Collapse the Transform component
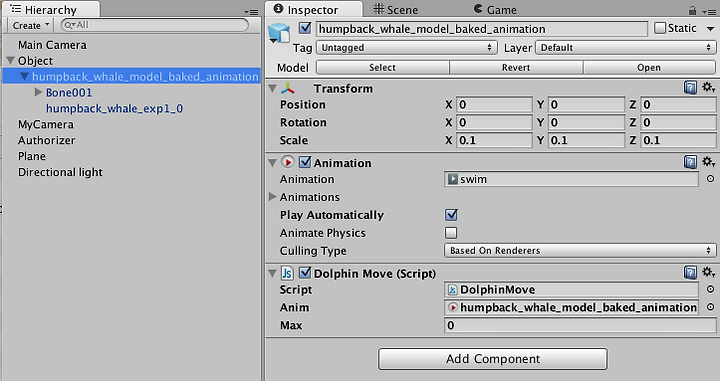The image size is (720, 381). (x=272, y=88)
